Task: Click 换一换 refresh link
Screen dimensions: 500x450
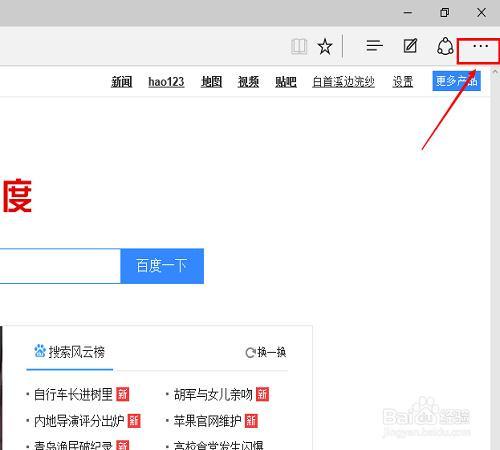Action: pos(266,352)
